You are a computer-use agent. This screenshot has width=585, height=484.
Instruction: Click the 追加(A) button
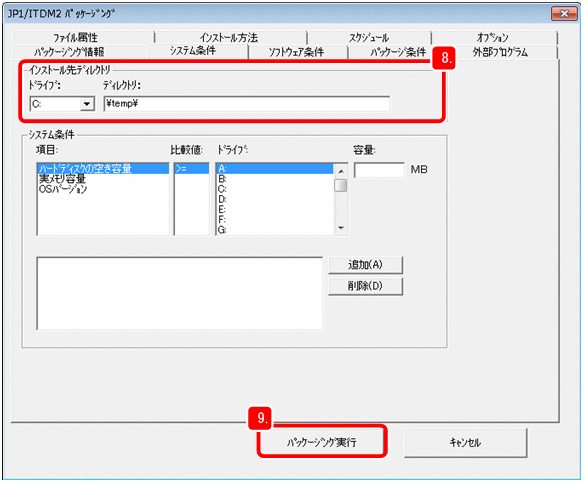coord(365,265)
